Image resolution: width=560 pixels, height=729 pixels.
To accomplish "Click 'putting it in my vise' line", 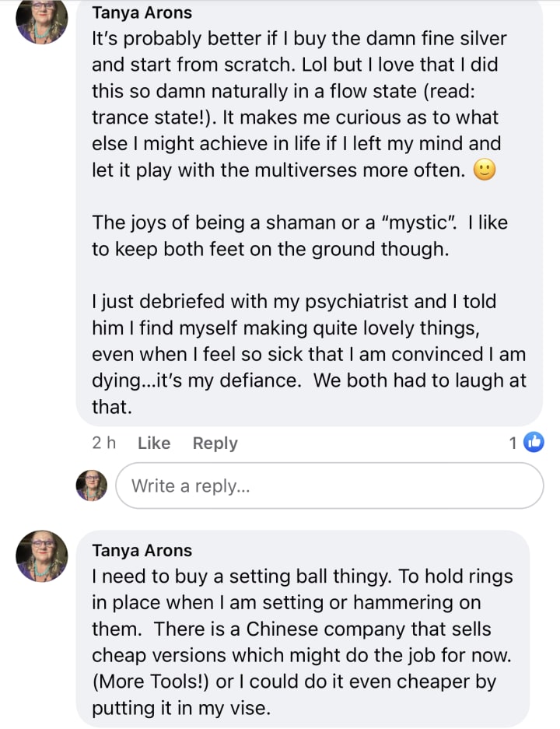I will click(x=179, y=709).
